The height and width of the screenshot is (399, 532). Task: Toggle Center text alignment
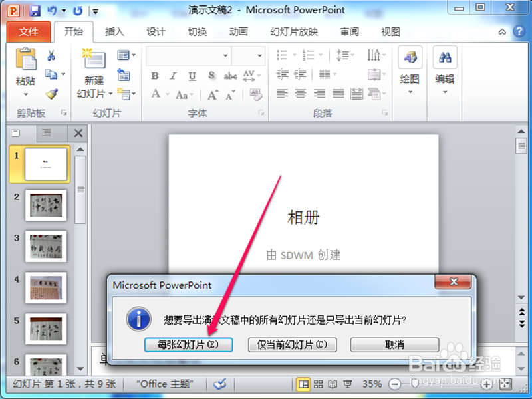click(301, 94)
